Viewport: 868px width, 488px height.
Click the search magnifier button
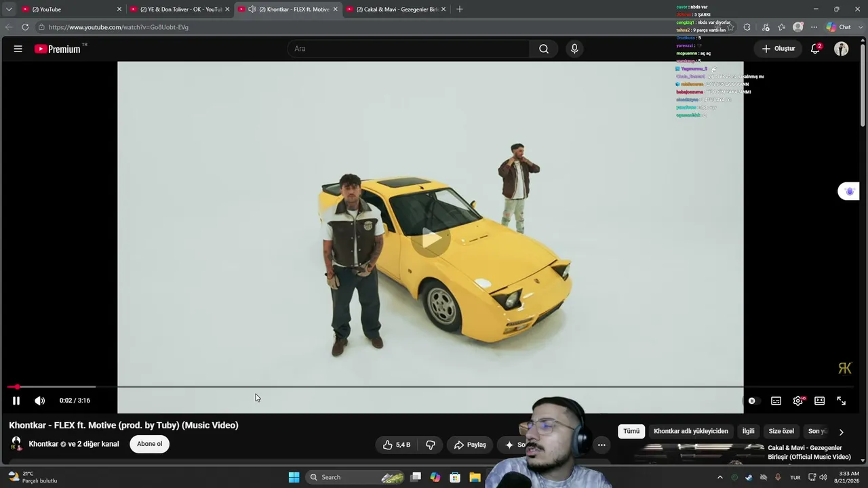[x=544, y=49]
